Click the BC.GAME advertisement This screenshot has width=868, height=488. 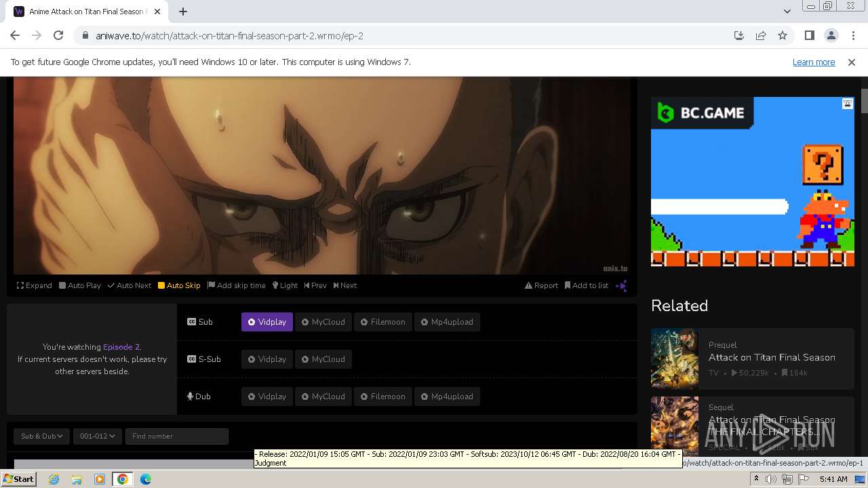pos(753,182)
